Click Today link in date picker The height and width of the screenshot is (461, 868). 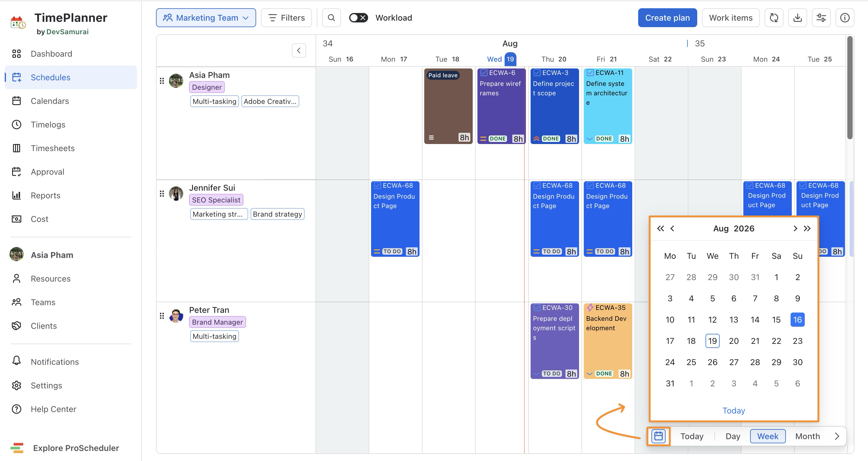734,411
